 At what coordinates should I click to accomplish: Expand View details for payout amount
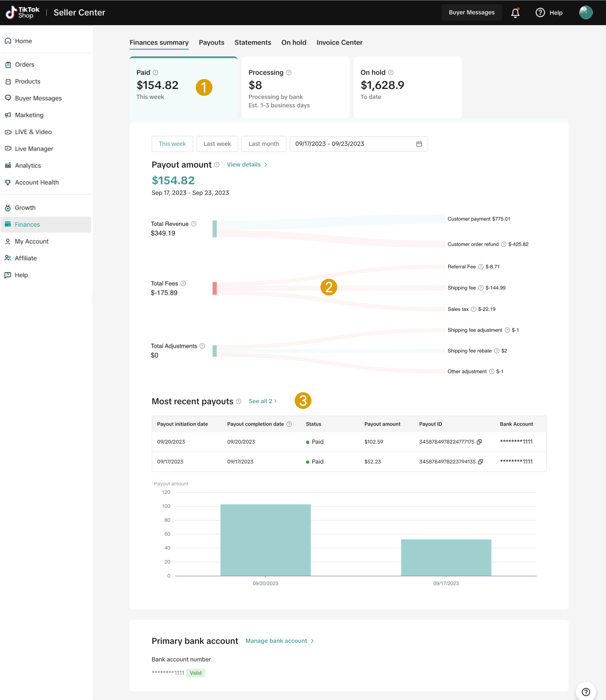tap(247, 165)
